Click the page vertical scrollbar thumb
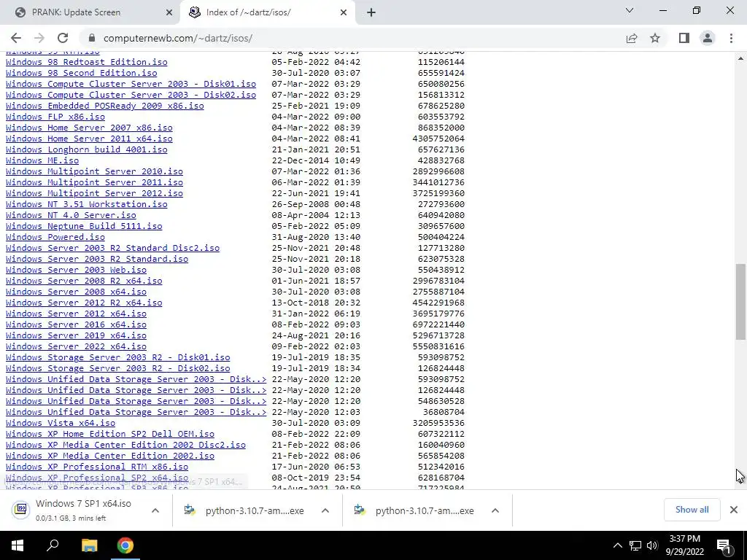The width and height of the screenshot is (747, 560). pyautogui.click(x=740, y=301)
